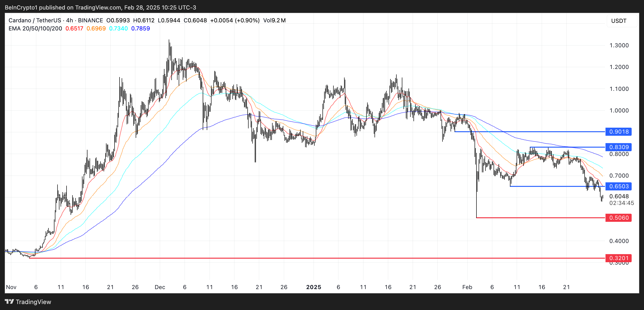644x310 pixels.
Task: Click the Feb marker on time axis
Action: point(467,287)
